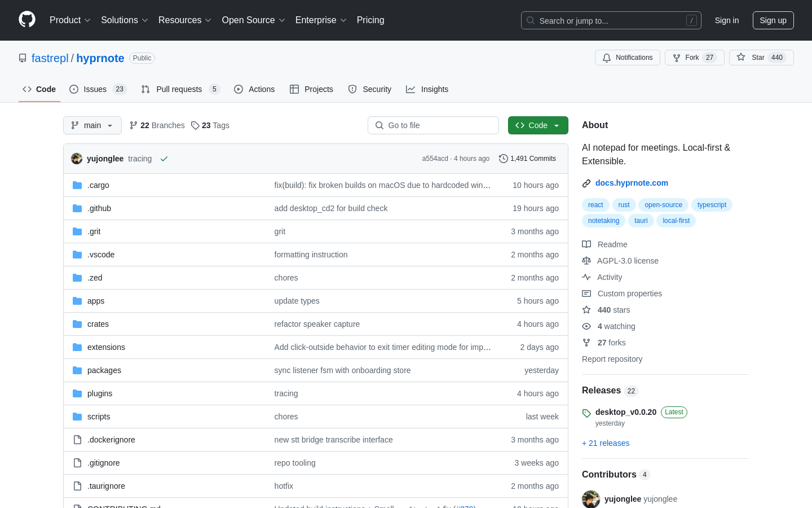Open the 'refactor speaker capture' commit message
Screen dimensions: 812x508
[317, 324]
